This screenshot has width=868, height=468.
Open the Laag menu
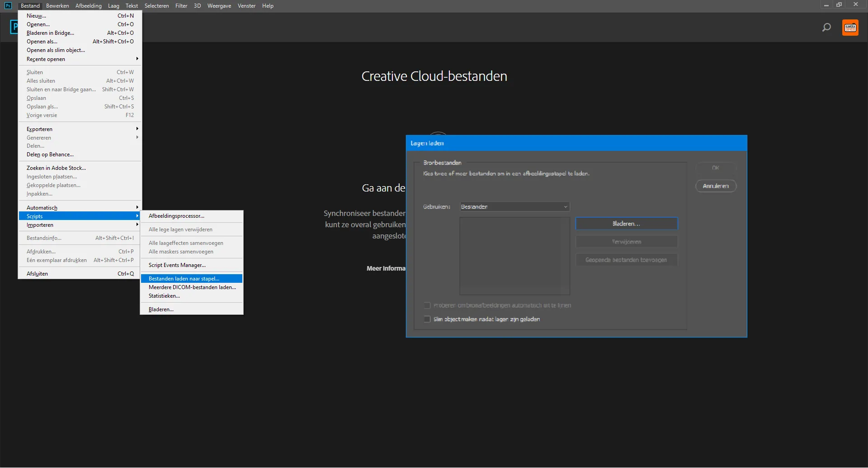pos(113,6)
